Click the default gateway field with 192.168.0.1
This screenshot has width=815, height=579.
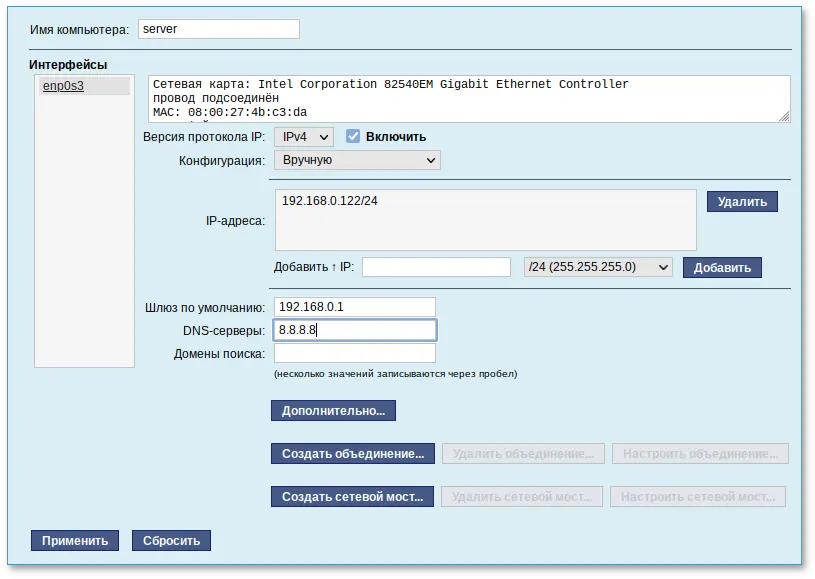356,306
